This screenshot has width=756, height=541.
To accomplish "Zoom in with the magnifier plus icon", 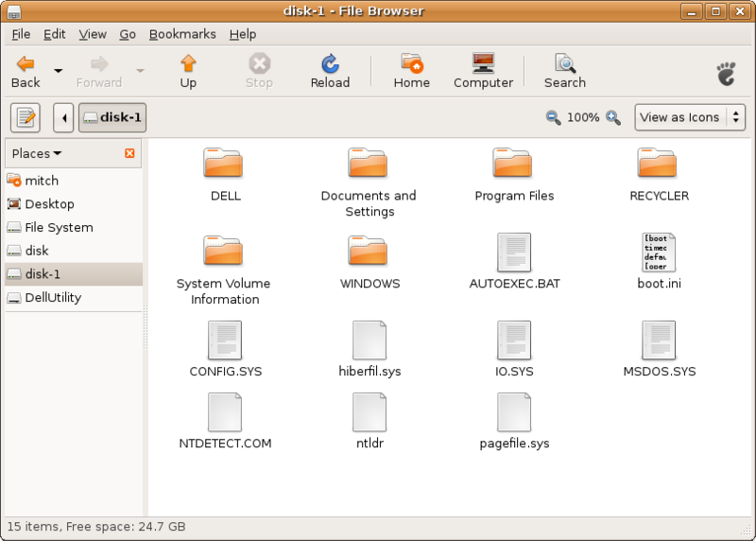I will tap(613, 117).
